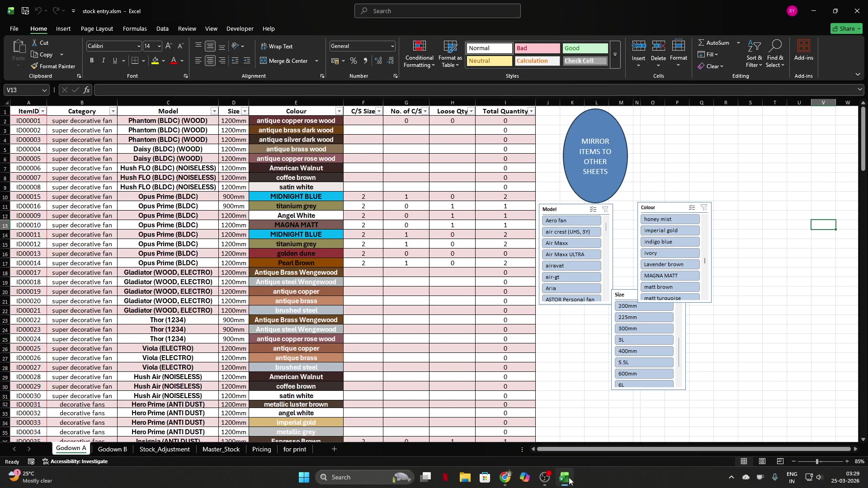Click Comma Style button
The height and width of the screenshot is (488, 868).
(x=365, y=61)
